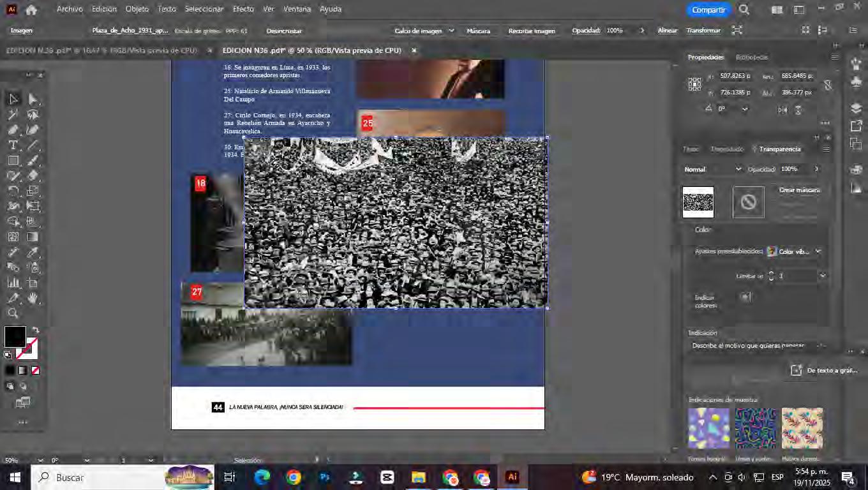Click the black Fill color swatch

pos(15,337)
